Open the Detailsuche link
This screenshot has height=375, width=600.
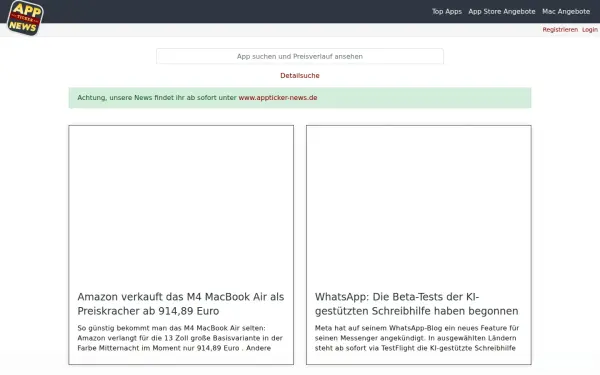pyautogui.click(x=300, y=75)
